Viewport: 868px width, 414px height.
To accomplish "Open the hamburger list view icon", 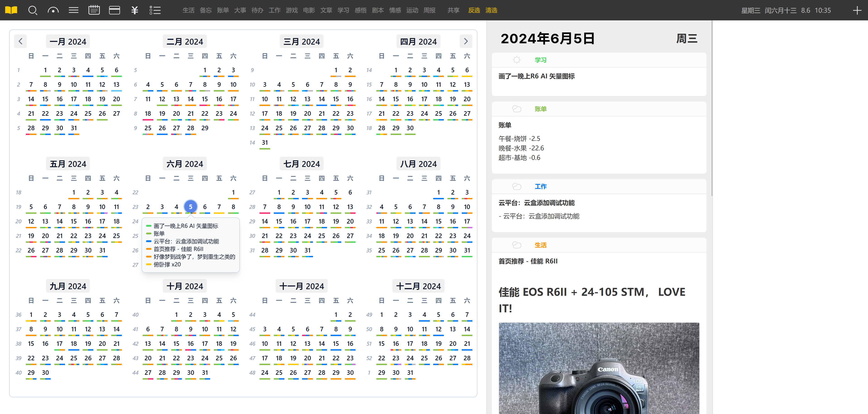I will point(73,10).
